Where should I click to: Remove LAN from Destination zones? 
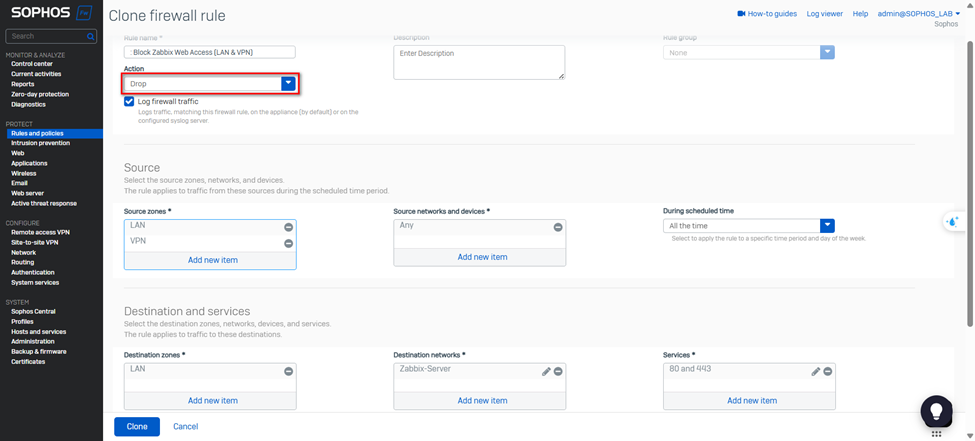(288, 371)
